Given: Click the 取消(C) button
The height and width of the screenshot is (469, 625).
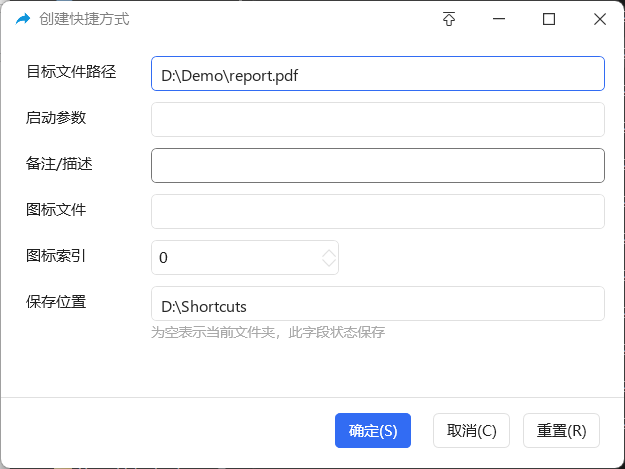Looking at the screenshot, I should tap(471, 430).
